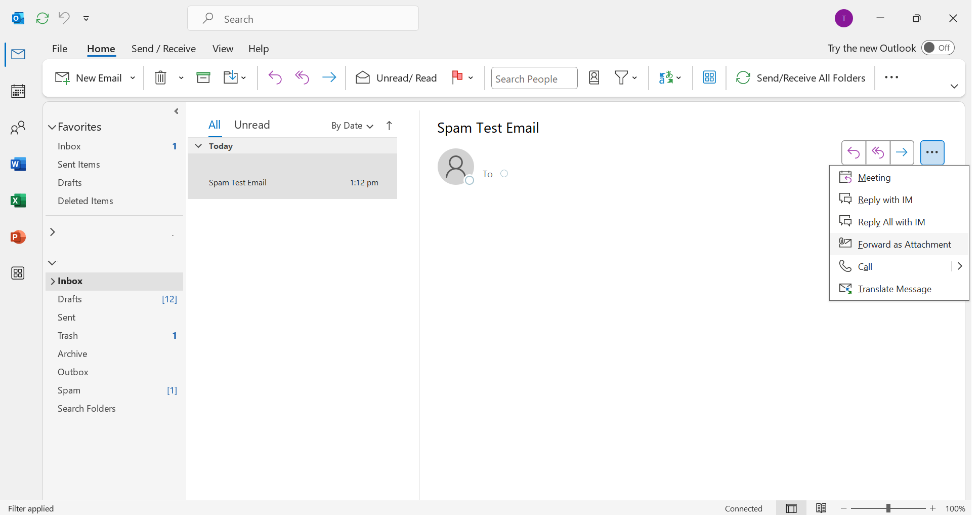Click the More actions ellipsis in reading pane
The height and width of the screenshot is (515, 980).
pyautogui.click(x=932, y=152)
